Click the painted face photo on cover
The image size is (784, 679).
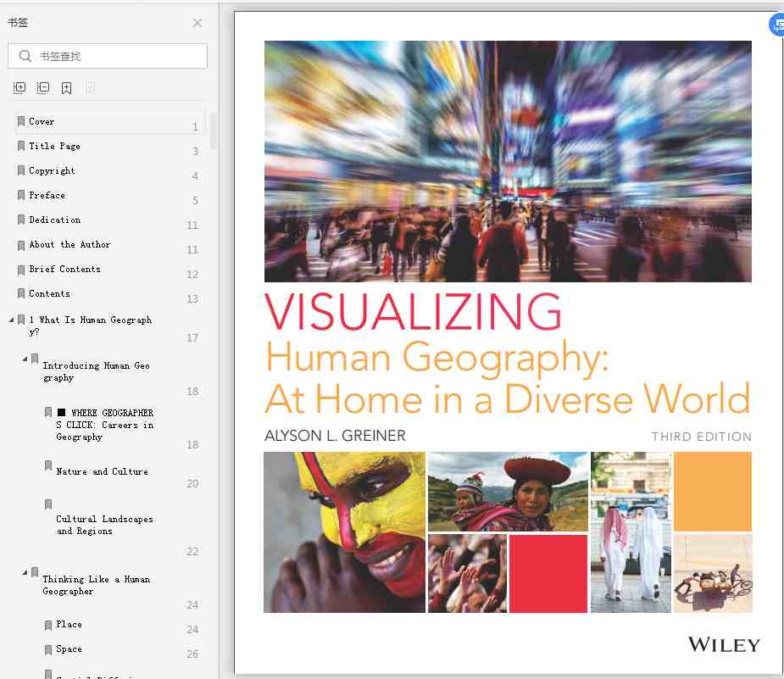344,532
